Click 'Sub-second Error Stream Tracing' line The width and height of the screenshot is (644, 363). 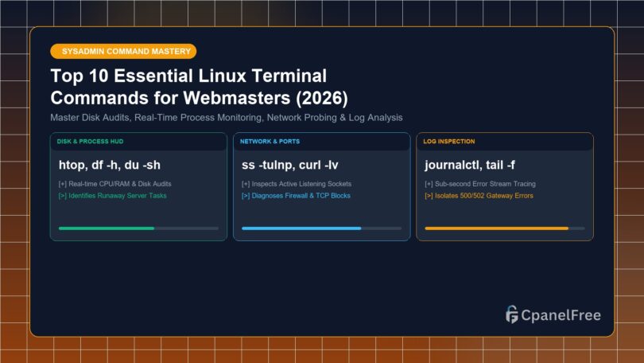pos(480,184)
